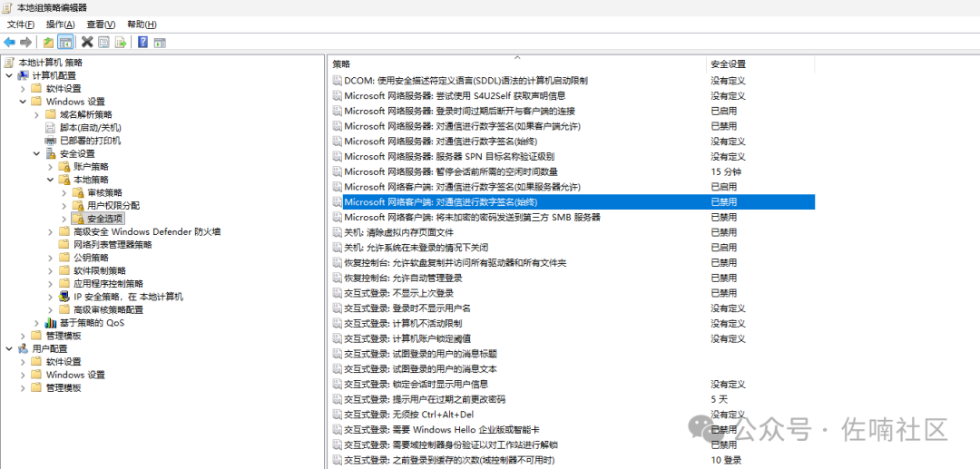The image size is (980, 469).
Task: Click the 计算机配置 computer icon in tree
Action: (x=23, y=75)
